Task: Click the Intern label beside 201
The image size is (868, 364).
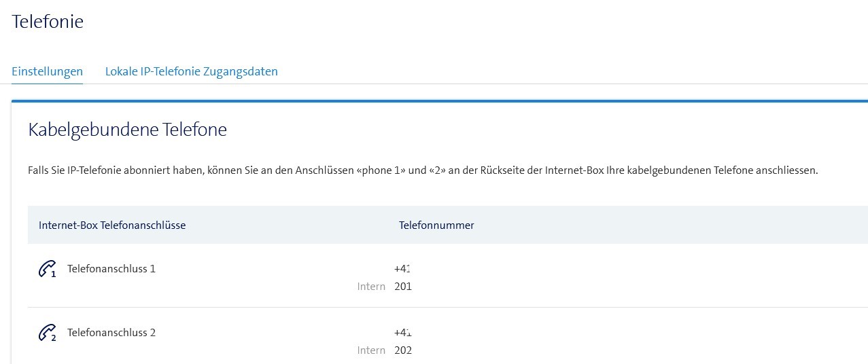Action: (371, 287)
